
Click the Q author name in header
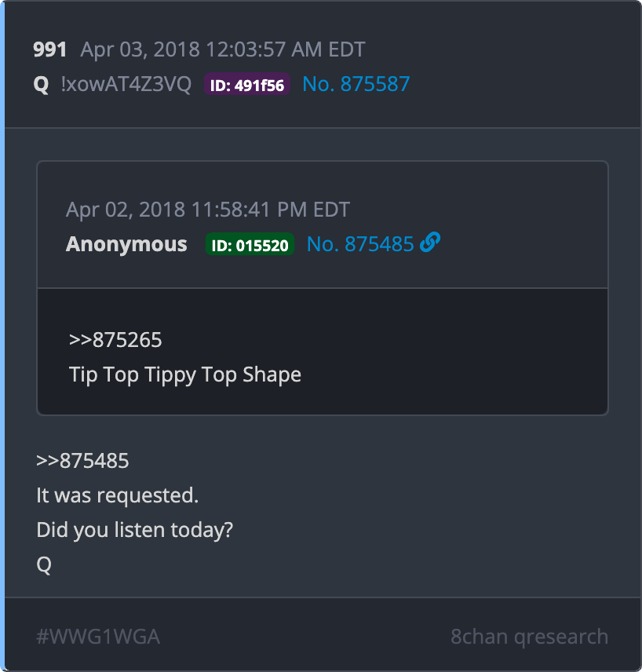(x=41, y=85)
